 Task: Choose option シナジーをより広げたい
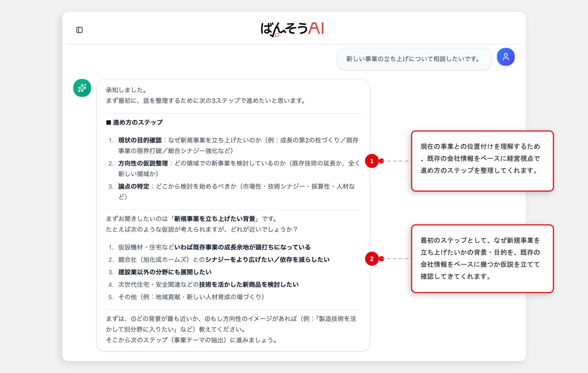pyautogui.click(x=267, y=260)
